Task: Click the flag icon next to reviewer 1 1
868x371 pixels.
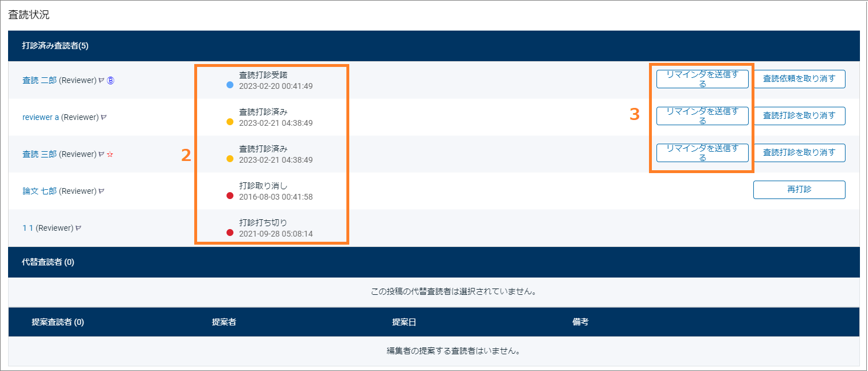Action: coord(79,227)
